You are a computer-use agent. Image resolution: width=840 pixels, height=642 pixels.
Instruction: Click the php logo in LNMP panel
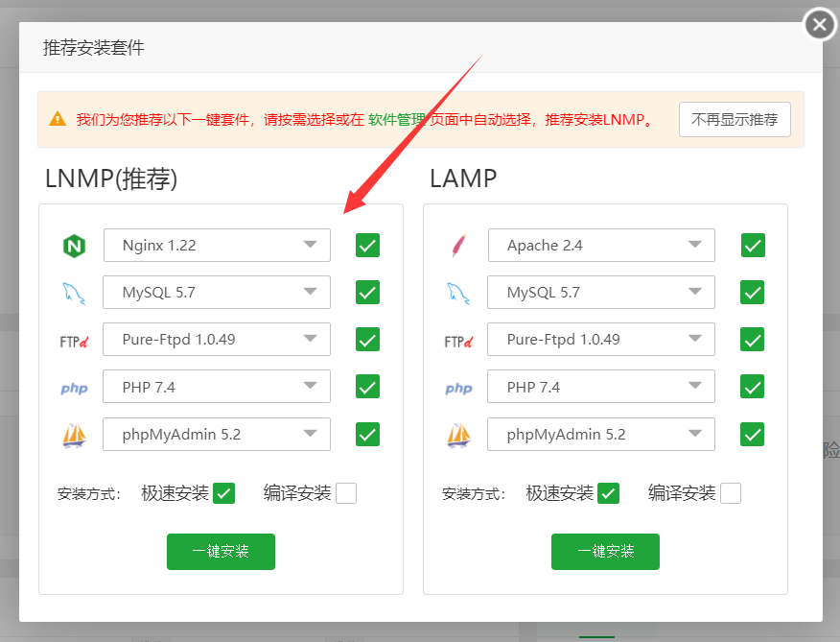(74, 389)
